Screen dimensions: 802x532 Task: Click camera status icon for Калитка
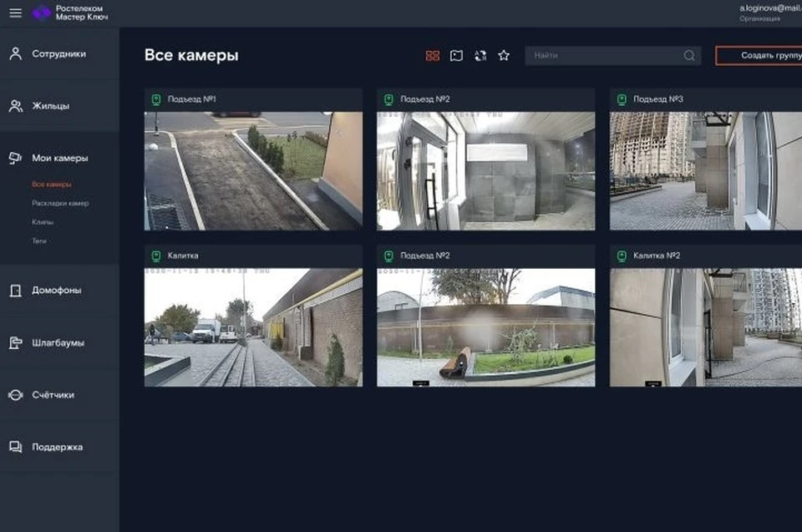click(x=156, y=256)
